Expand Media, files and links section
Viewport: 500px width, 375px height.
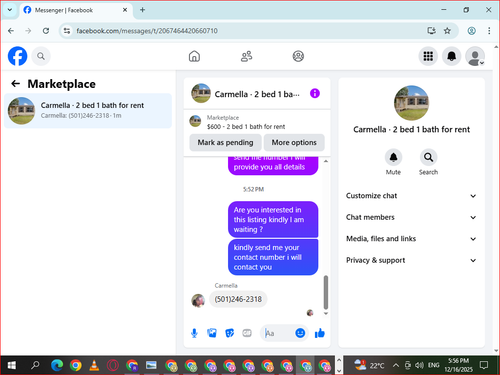(411, 239)
